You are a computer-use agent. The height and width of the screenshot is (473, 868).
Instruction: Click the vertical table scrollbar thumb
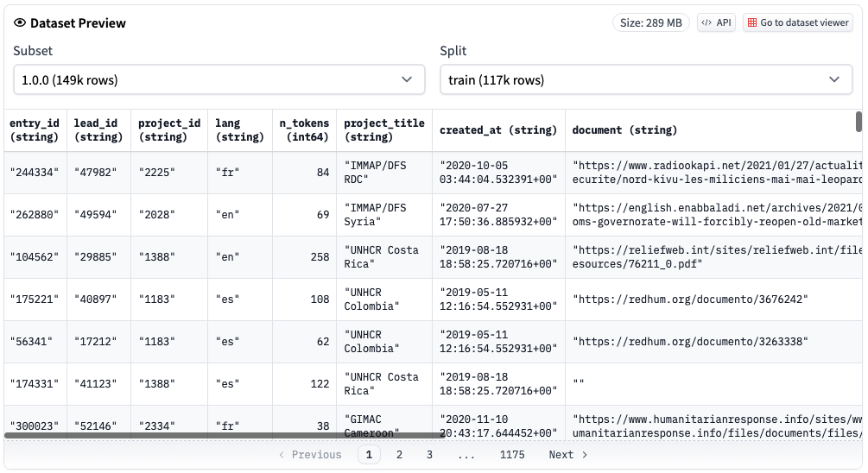pos(858,122)
